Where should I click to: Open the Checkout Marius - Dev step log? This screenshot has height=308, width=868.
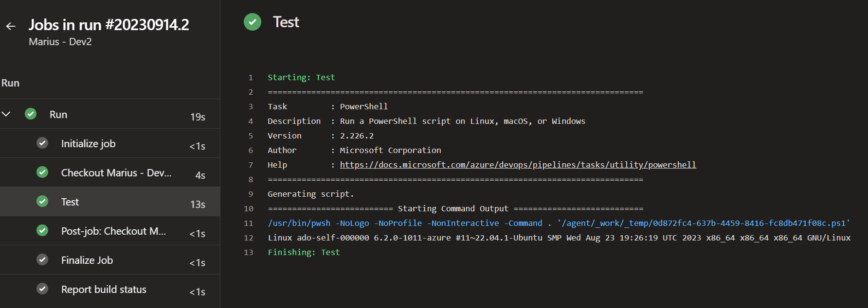point(116,173)
